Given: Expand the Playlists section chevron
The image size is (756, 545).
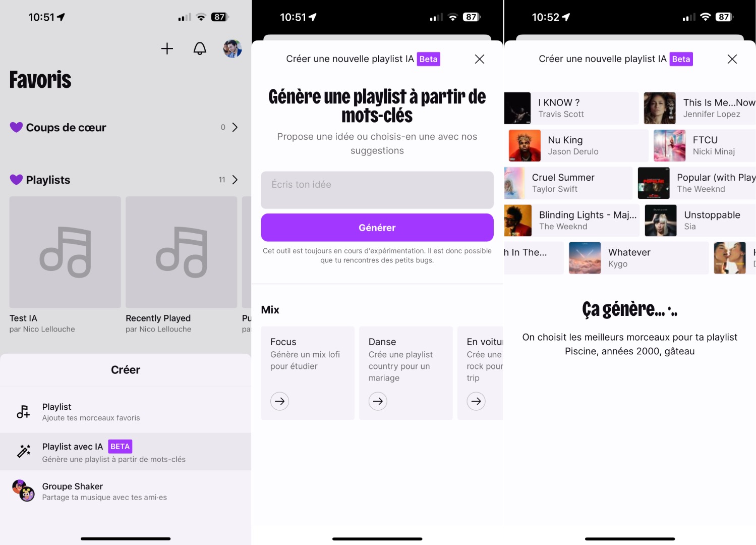Looking at the screenshot, I should pyautogui.click(x=235, y=180).
